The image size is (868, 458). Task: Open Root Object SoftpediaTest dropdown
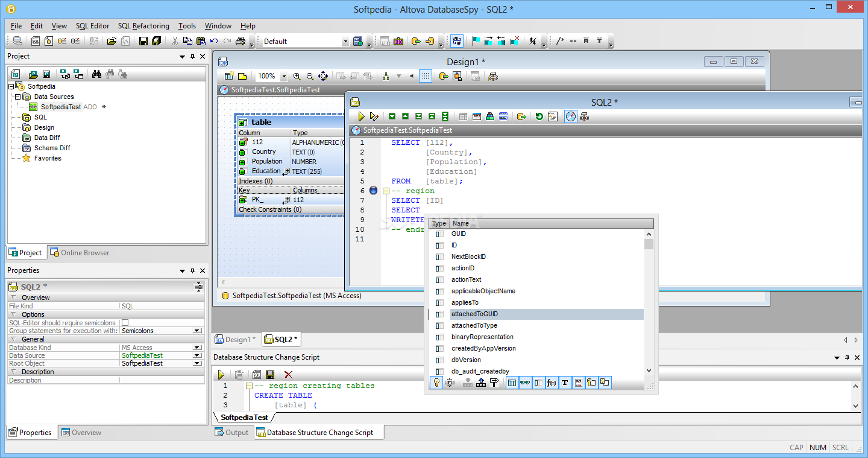tap(197, 363)
